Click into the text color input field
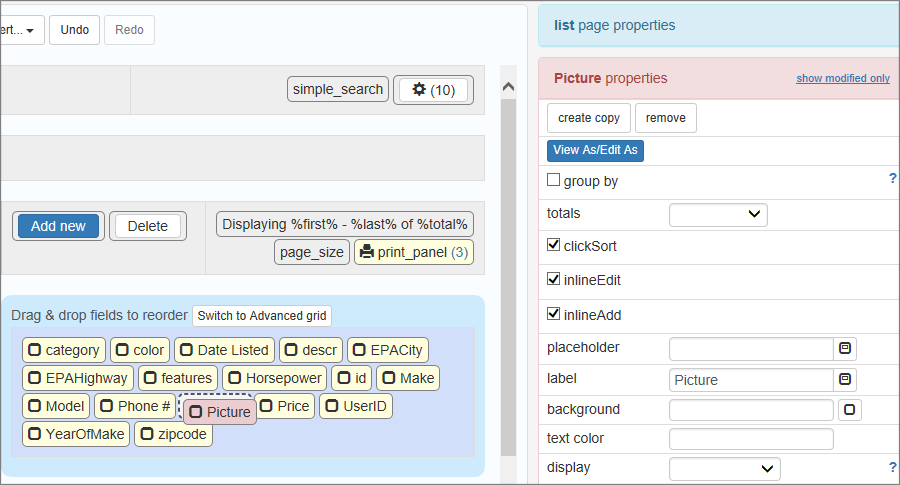 (750, 439)
